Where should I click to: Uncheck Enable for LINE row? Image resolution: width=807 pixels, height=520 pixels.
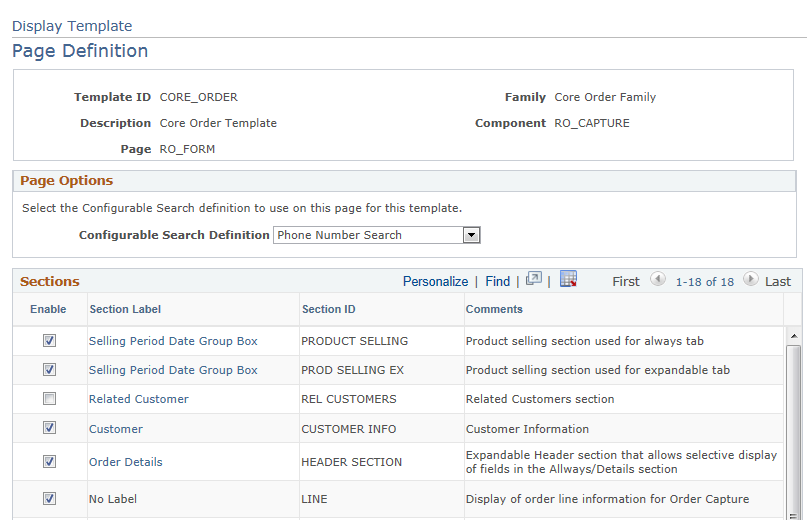pyautogui.click(x=49, y=498)
